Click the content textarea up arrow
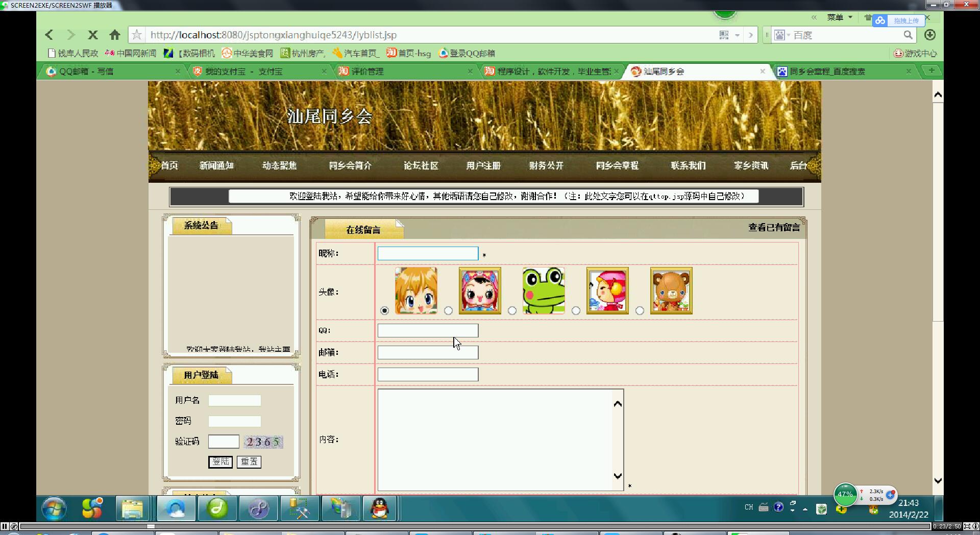 pos(618,404)
